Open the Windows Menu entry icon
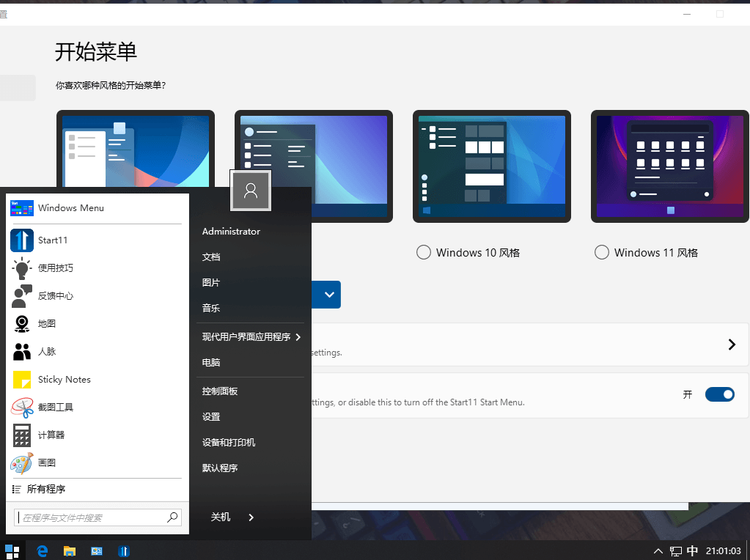This screenshot has height=560, width=750. pos(22,208)
